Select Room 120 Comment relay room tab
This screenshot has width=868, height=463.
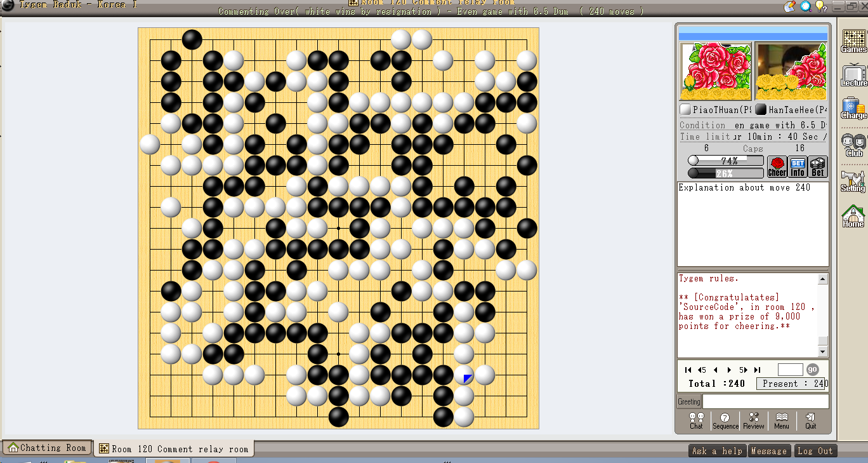[x=174, y=448]
